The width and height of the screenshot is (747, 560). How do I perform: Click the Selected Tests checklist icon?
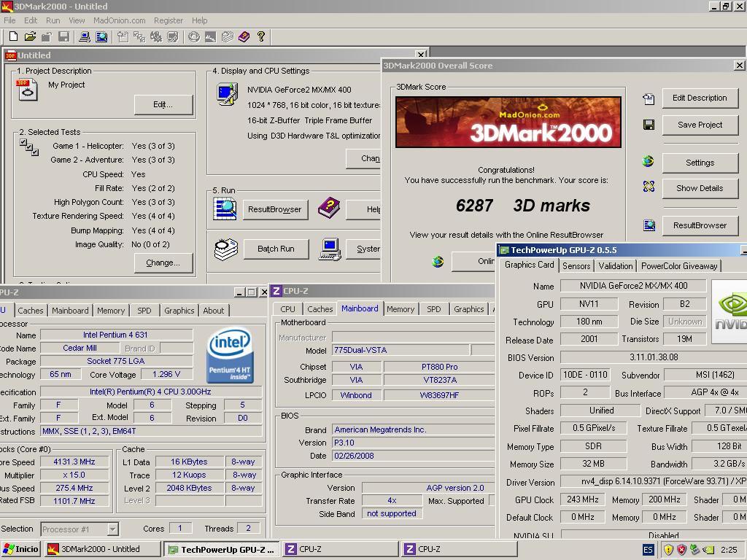pyautogui.click(x=29, y=147)
